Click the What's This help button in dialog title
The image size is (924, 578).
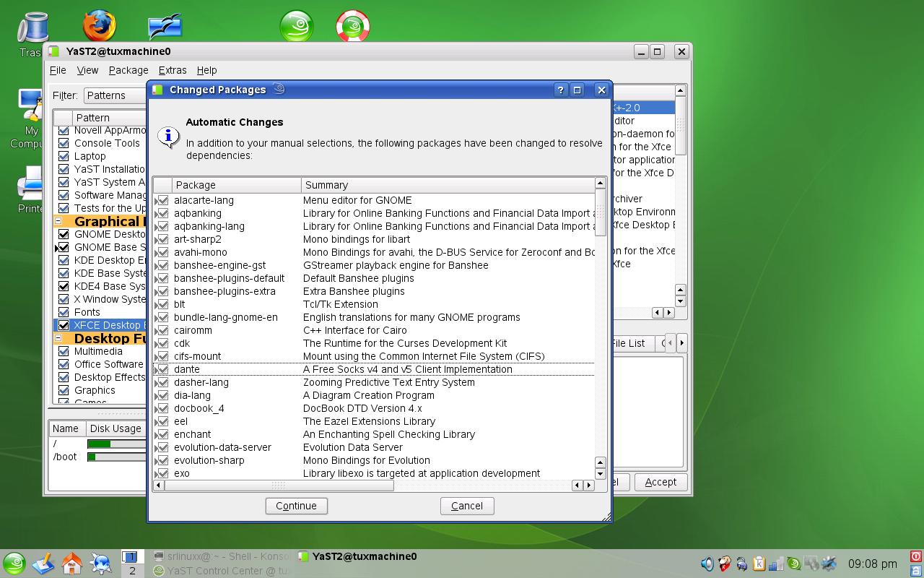coord(560,90)
